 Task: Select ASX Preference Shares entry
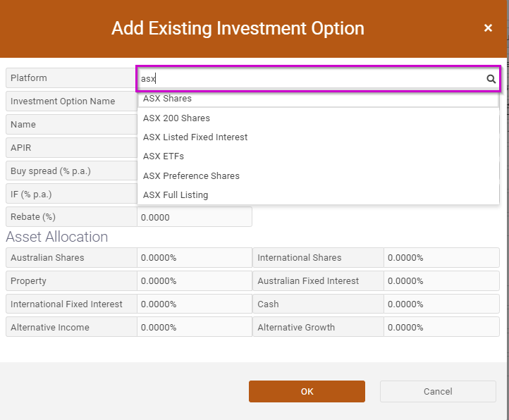[318, 176]
